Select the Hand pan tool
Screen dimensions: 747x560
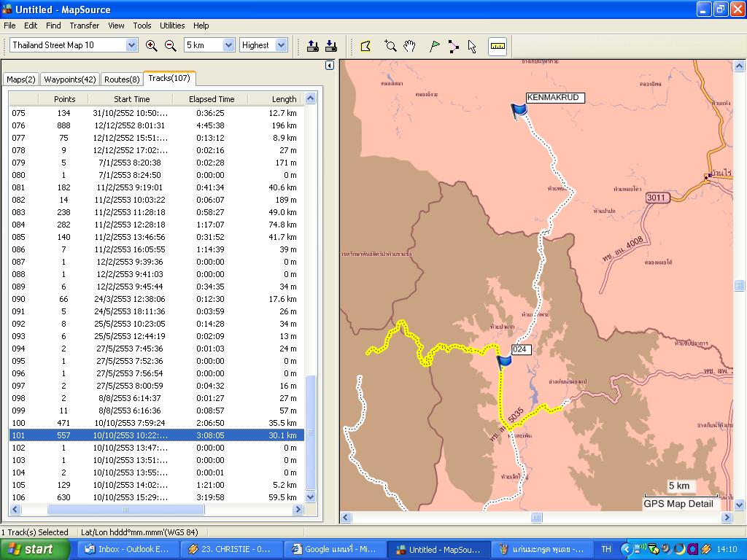[x=410, y=46]
